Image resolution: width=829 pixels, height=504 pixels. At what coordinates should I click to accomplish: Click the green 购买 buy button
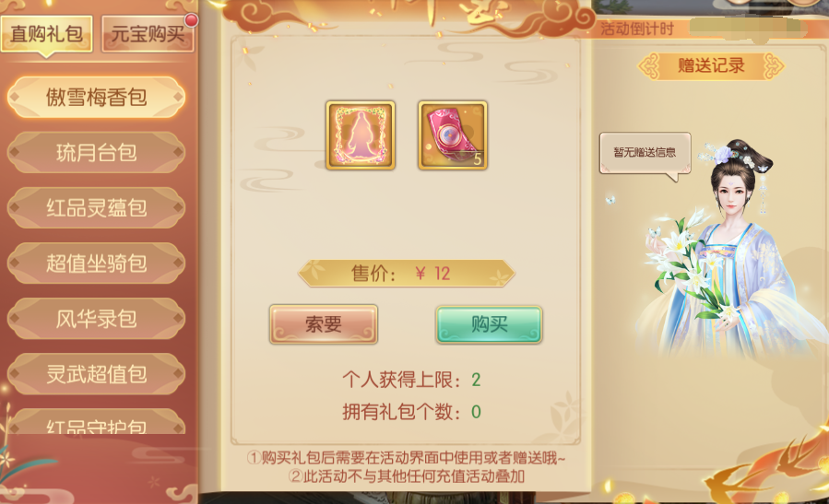click(489, 323)
